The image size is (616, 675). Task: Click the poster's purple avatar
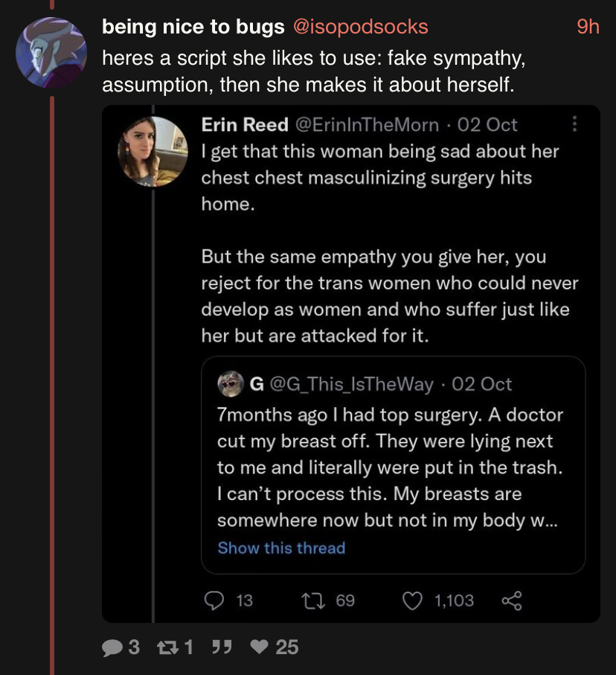[51, 52]
